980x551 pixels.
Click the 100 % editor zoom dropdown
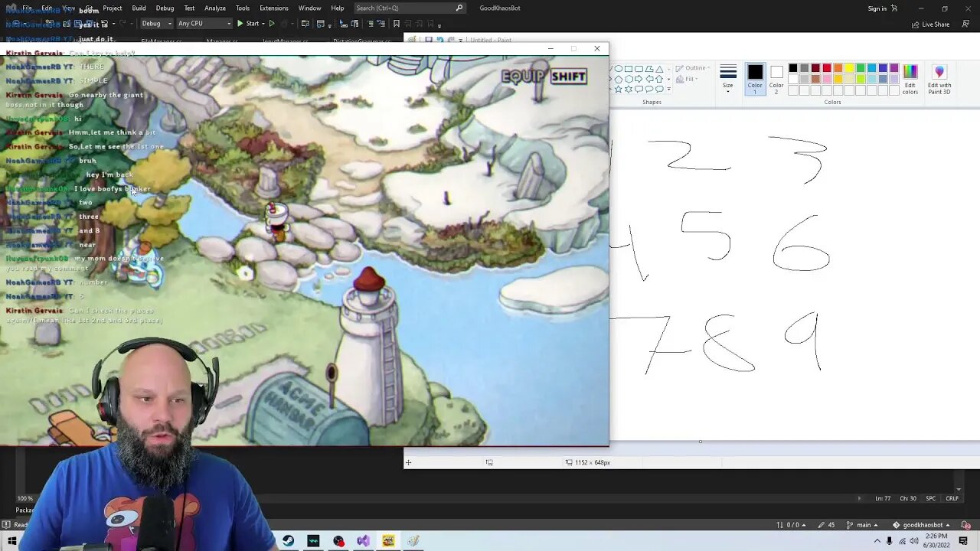25,498
